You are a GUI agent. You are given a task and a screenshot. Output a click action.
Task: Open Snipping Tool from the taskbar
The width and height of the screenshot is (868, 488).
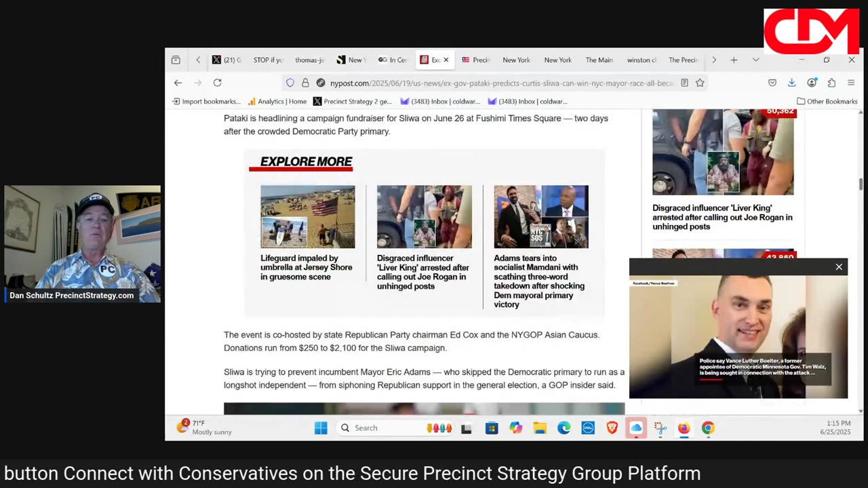pyautogui.click(x=660, y=428)
